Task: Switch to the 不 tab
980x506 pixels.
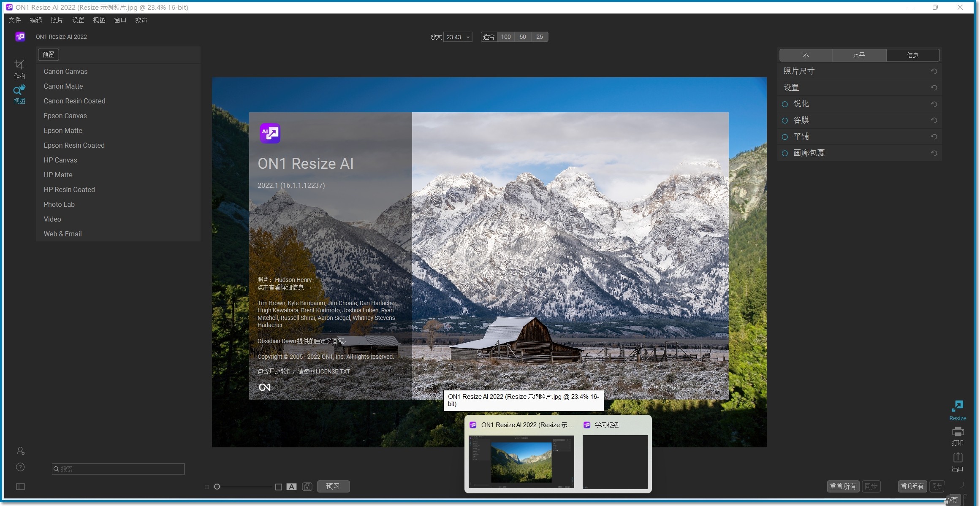Action: coord(806,55)
